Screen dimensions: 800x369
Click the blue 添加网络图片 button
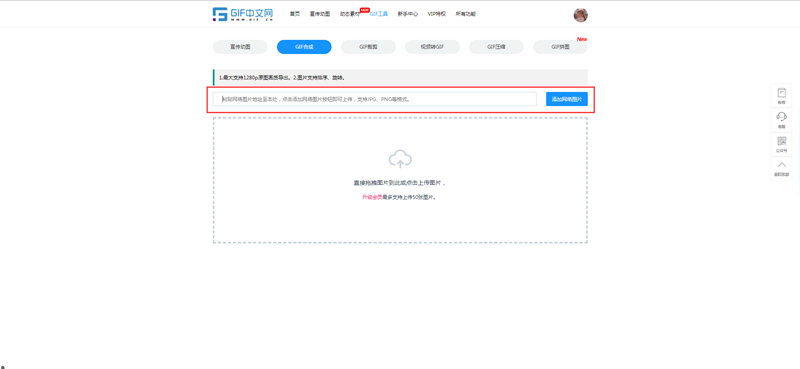[567, 99]
